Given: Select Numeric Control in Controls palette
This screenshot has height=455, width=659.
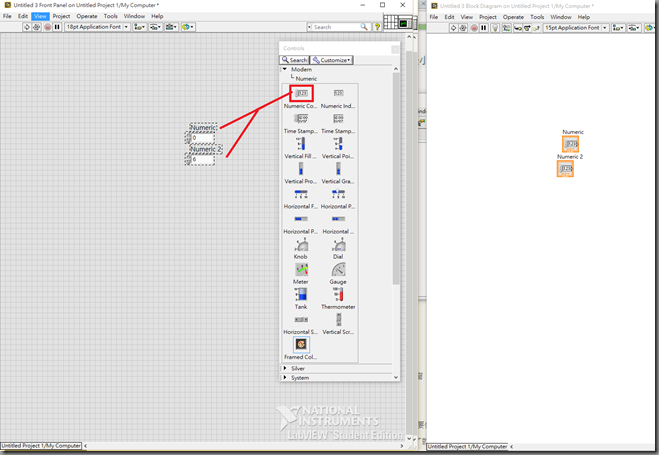Looking at the screenshot, I should click(301, 93).
